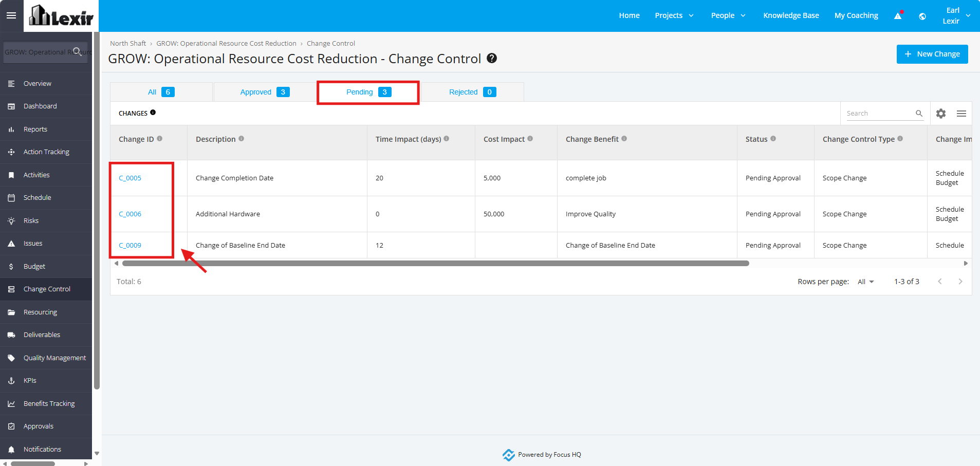
Task: Click the Changes info icon
Action: pos(153,113)
